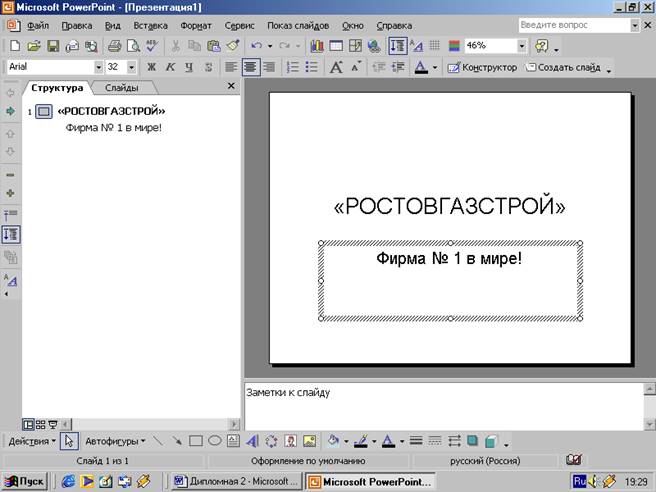Open the Вставка menu

click(x=150, y=23)
